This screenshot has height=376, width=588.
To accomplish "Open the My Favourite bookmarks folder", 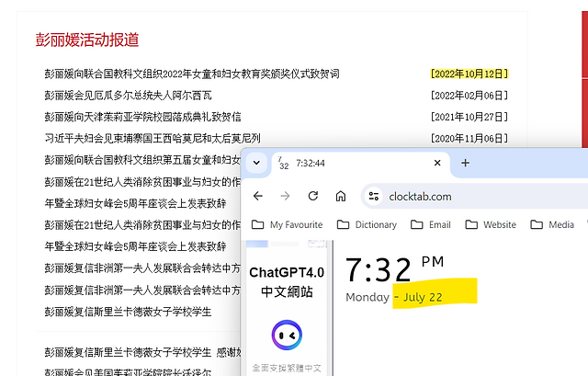I will [x=288, y=225].
